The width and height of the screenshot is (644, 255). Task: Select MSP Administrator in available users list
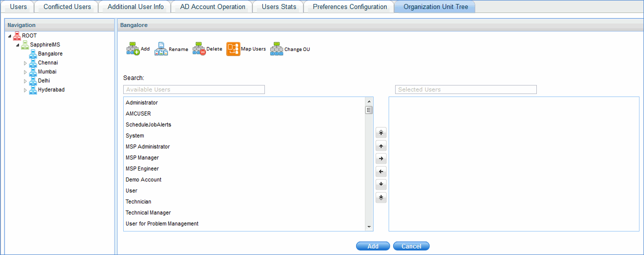point(148,146)
